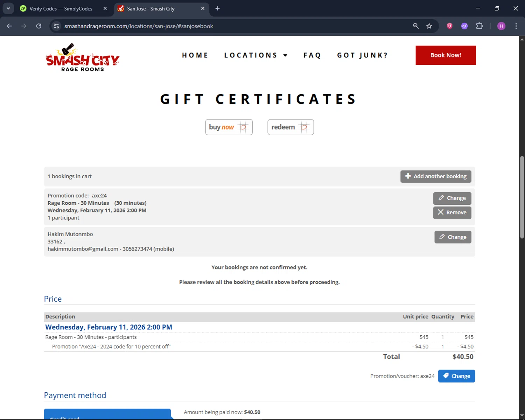
Task: Bookmark this page with the star icon
Action: point(429,26)
